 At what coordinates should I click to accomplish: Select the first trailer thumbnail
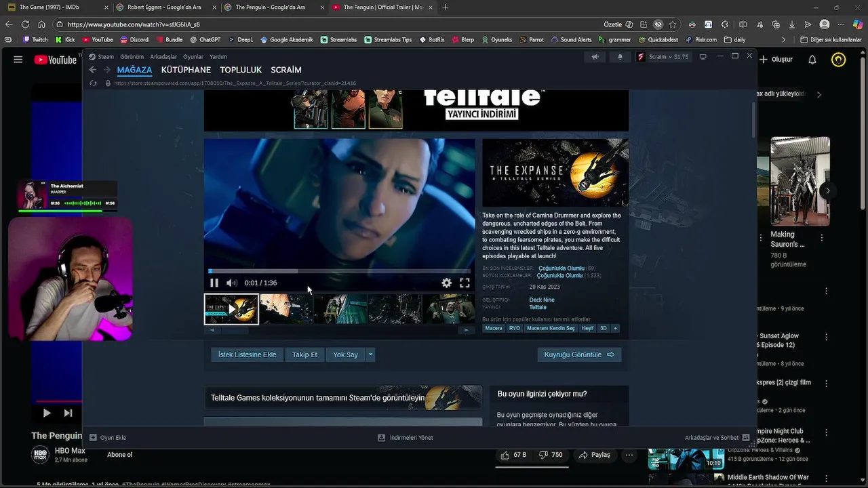[x=231, y=309]
